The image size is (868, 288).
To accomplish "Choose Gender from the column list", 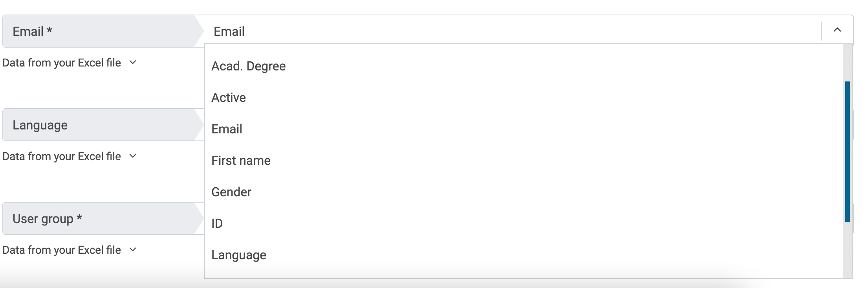I will (x=231, y=192).
